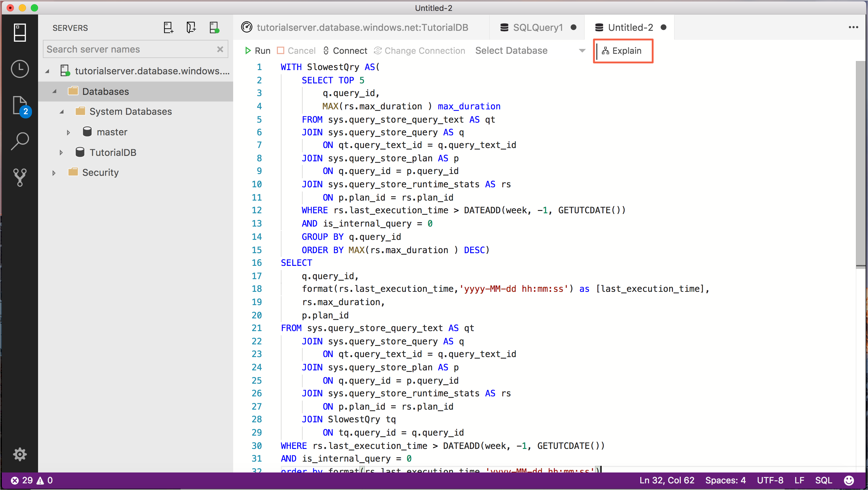Create a new server group
Image resolution: width=868 pixels, height=490 pixels.
pos(191,27)
